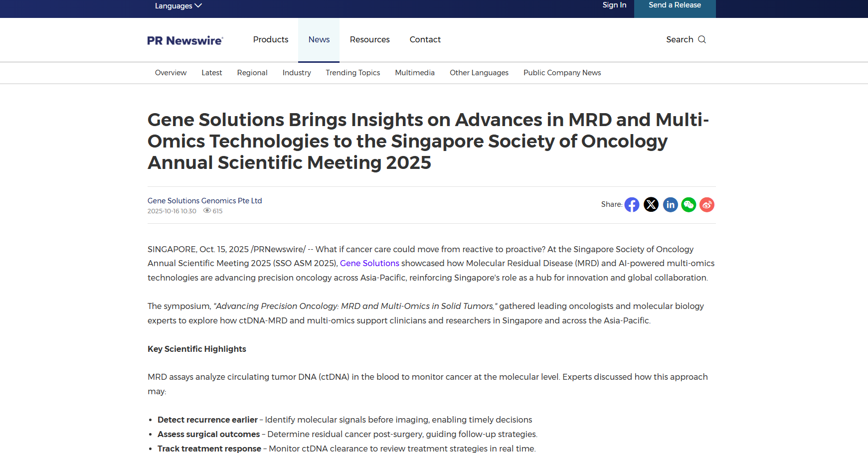Switch to the News tab

click(x=319, y=39)
